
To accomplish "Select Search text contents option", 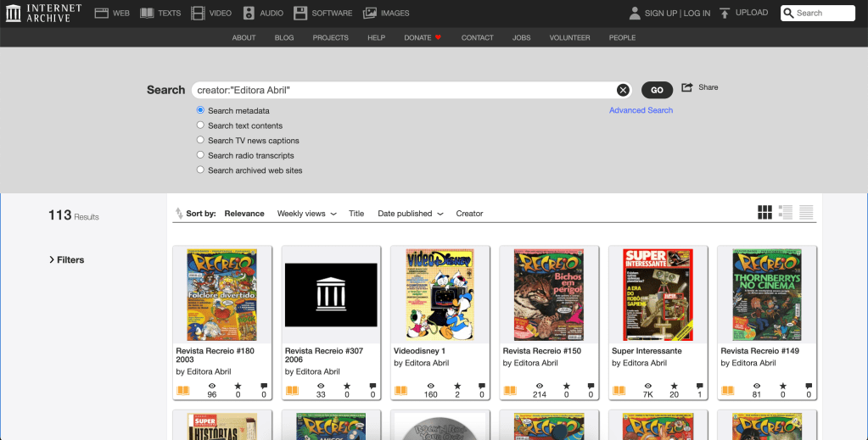I will coord(200,125).
